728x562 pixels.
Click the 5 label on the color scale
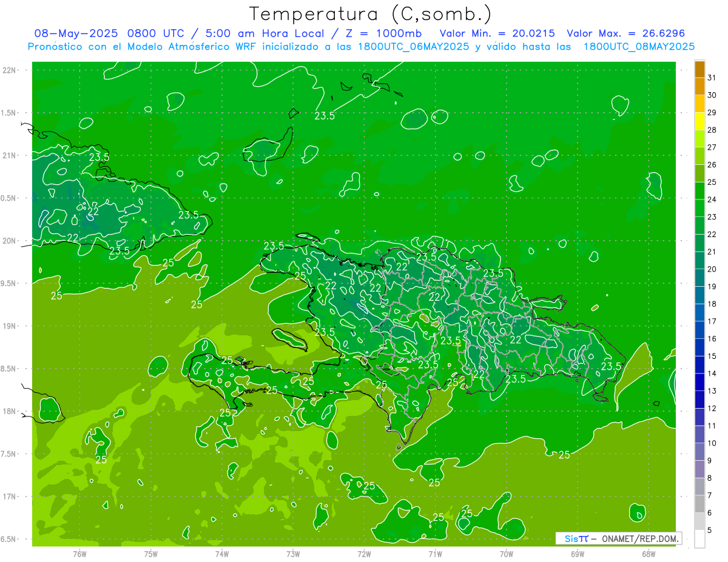pos(710,530)
